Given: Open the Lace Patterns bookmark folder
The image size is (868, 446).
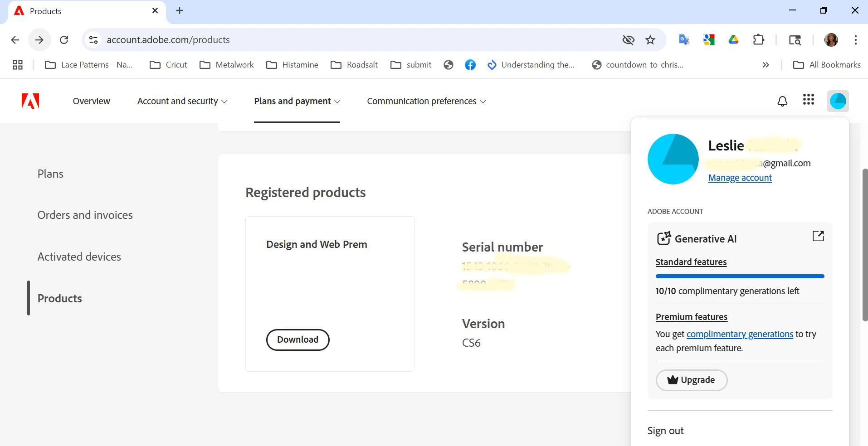Looking at the screenshot, I should click(x=89, y=65).
